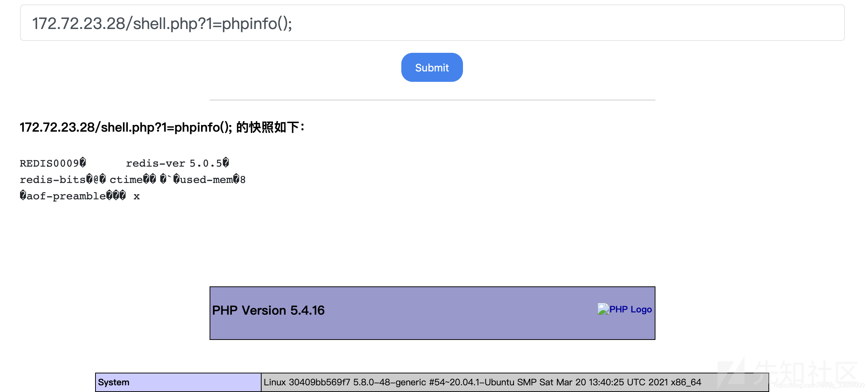
Task: Select the PHP Version 5.4.16 heading
Action: (x=268, y=310)
